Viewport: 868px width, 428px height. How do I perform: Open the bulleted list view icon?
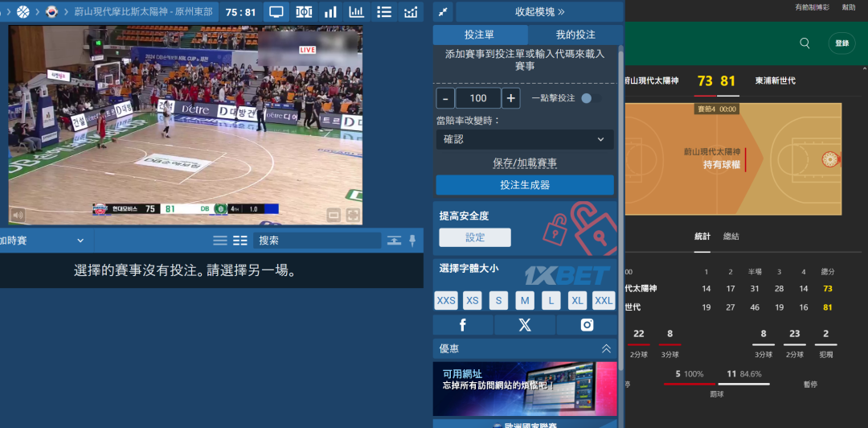(383, 11)
